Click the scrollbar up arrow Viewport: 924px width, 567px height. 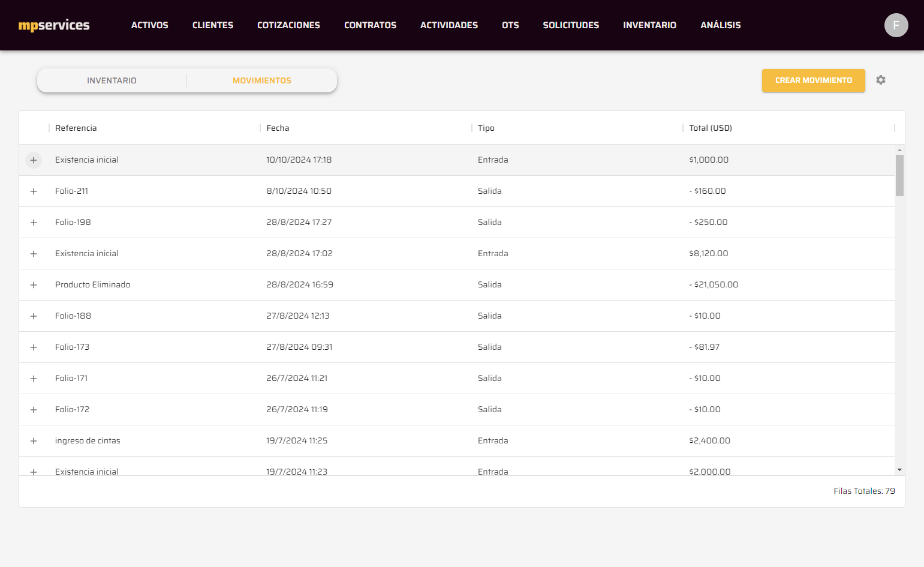pyautogui.click(x=899, y=149)
